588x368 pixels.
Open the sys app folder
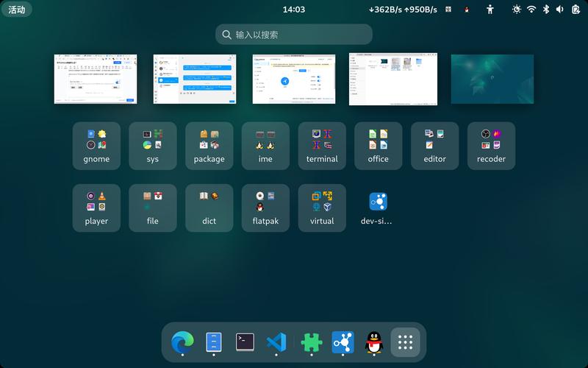153,146
